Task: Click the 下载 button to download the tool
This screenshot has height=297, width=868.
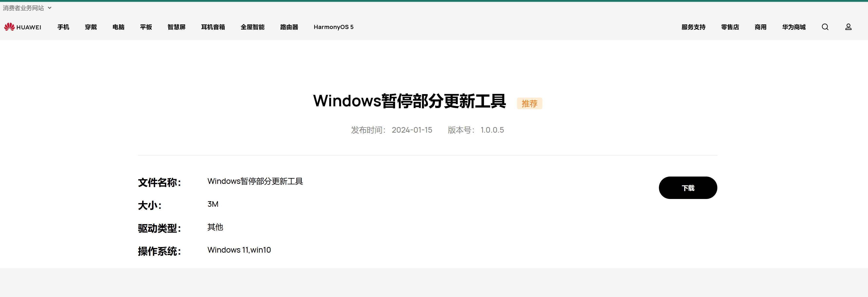Action: click(x=688, y=188)
